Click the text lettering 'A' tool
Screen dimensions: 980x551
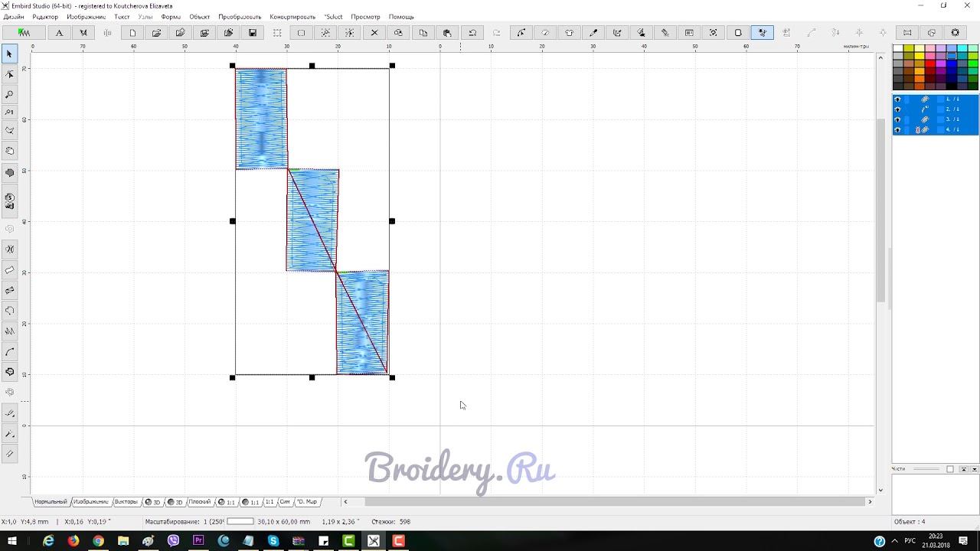pyautogui.click(x=59, y=33)
